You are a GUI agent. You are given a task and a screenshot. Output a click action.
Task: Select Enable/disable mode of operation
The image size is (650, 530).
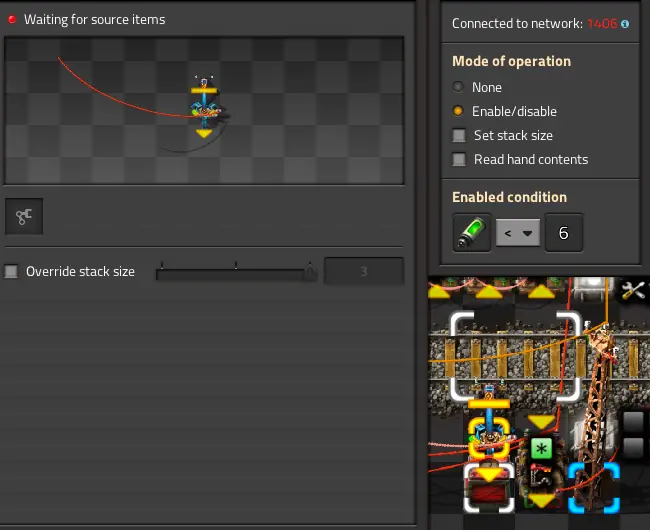pos(458,111)
